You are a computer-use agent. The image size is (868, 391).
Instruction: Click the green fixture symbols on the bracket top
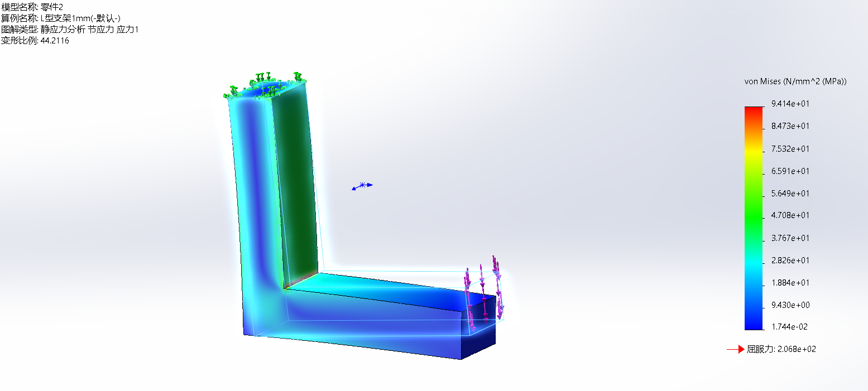tap(262, 85)
